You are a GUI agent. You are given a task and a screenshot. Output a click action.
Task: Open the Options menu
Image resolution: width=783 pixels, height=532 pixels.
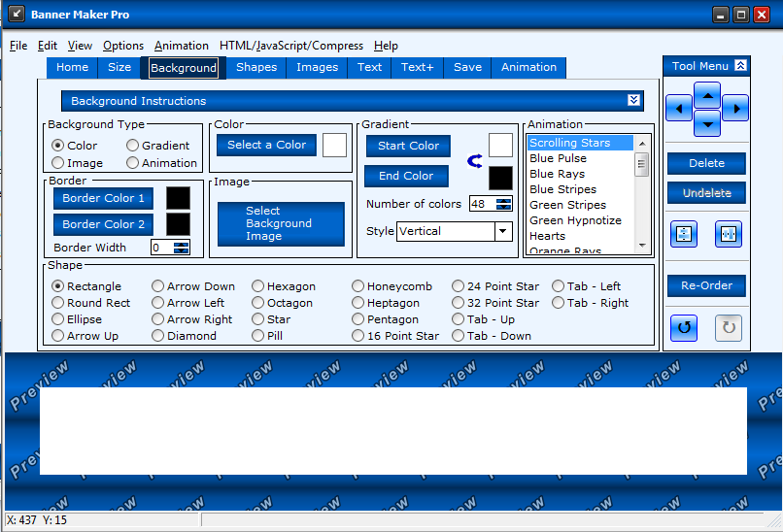click(123, 46)
